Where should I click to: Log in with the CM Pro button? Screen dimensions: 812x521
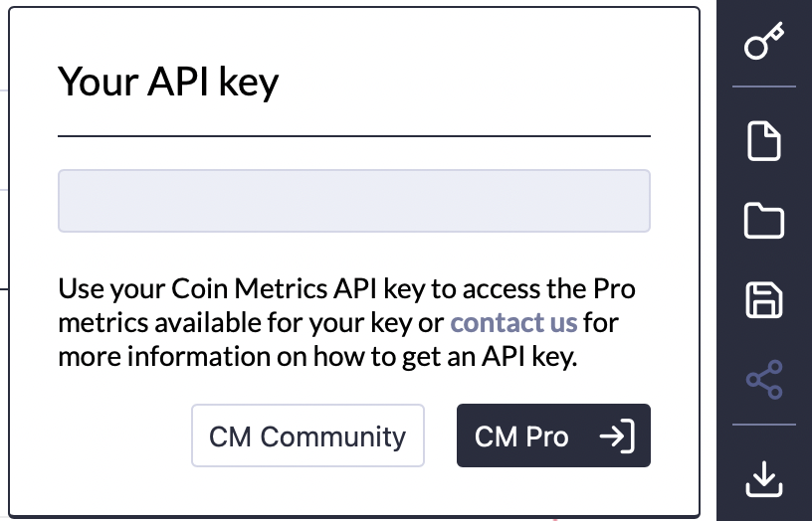click(552, 436)
